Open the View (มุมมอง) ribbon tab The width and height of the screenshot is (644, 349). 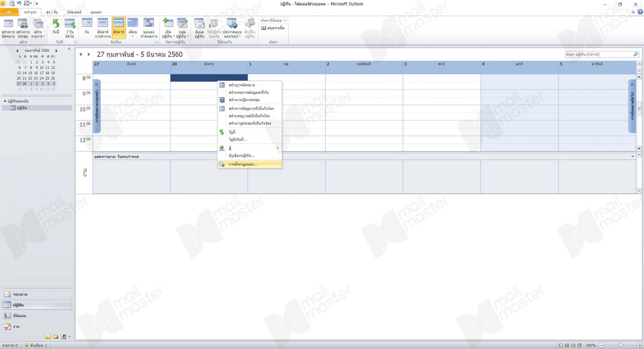coord(96,12)
